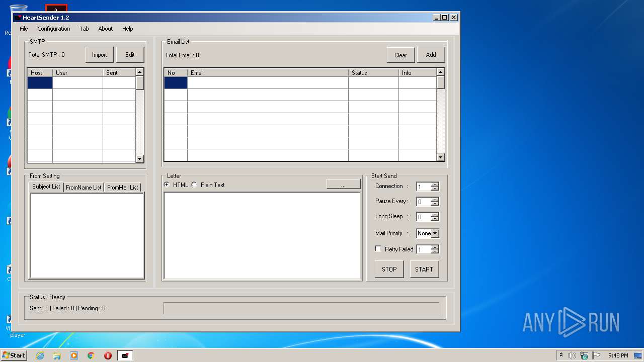Increase the Connection value
The width and height of the screenshot is (644, 362).
point(435,185)
